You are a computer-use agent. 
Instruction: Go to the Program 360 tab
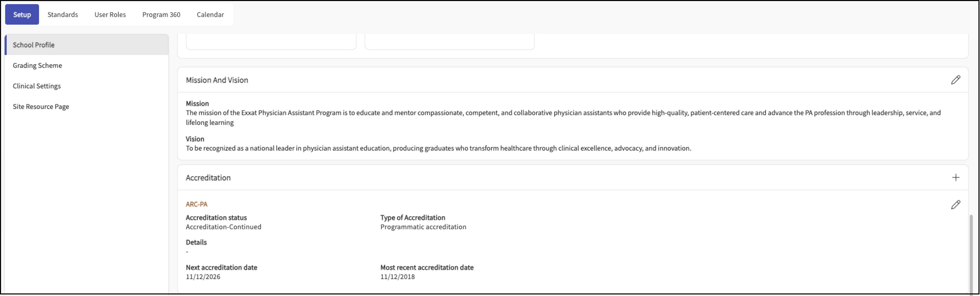(161, 14)
